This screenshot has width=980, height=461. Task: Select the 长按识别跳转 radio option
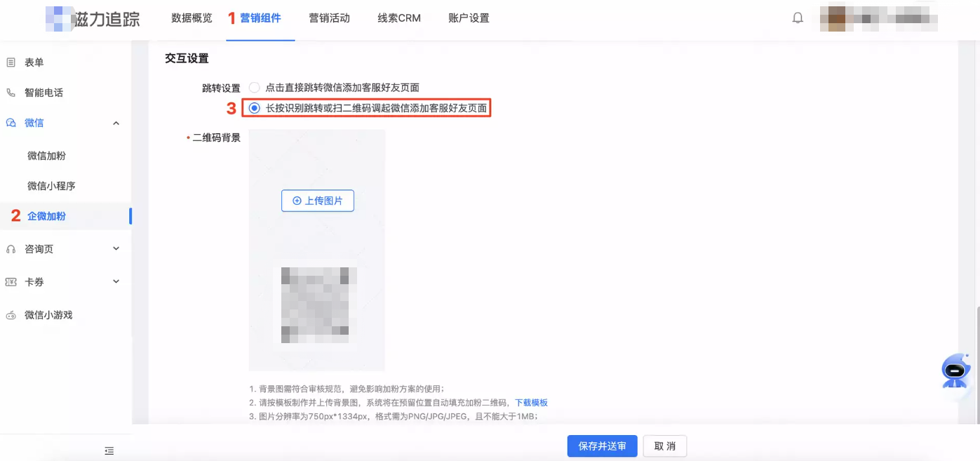click(x=253, y=108)
